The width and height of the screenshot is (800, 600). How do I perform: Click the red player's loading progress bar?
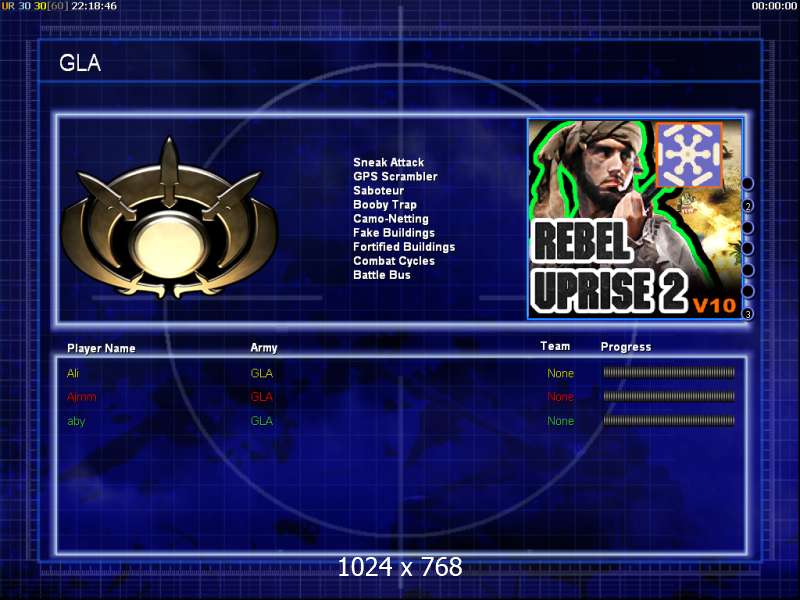(x=669, y=396)
